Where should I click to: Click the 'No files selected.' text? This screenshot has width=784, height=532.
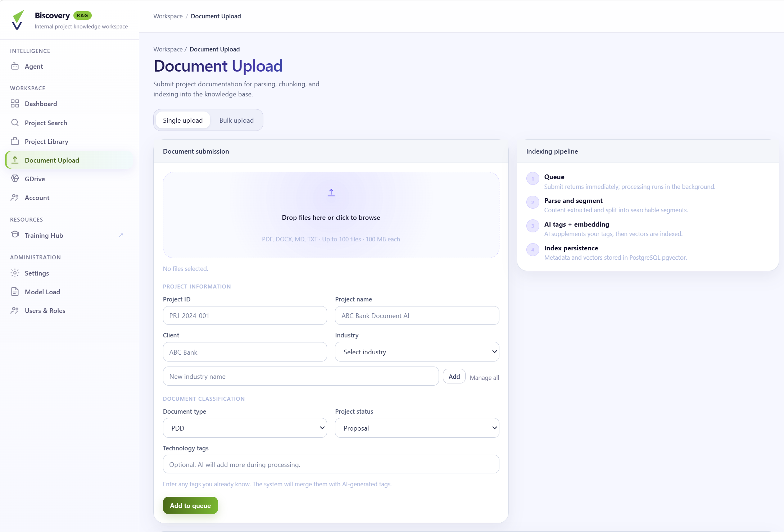click(186, 269)
